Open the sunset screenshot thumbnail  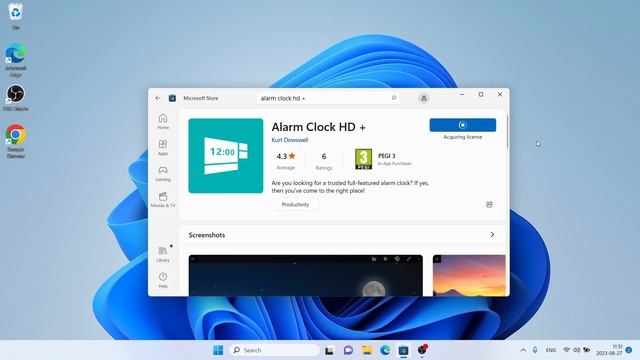click(469, 276)
